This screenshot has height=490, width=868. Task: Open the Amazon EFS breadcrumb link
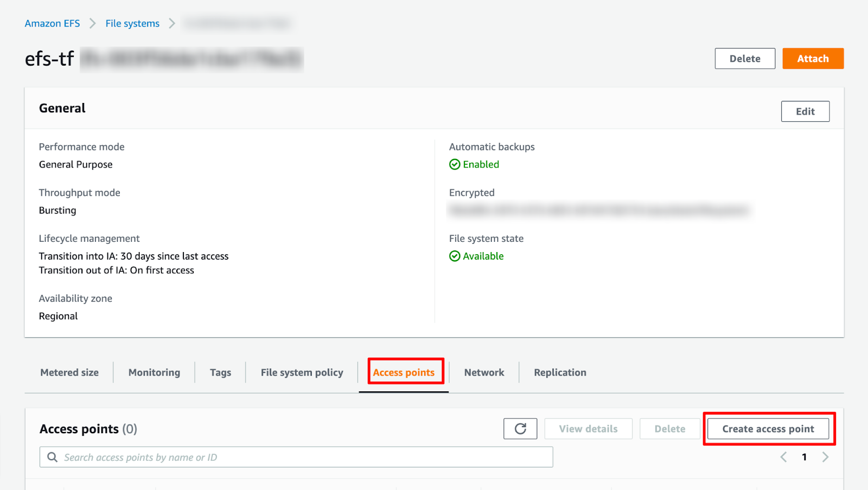(52, 23)
